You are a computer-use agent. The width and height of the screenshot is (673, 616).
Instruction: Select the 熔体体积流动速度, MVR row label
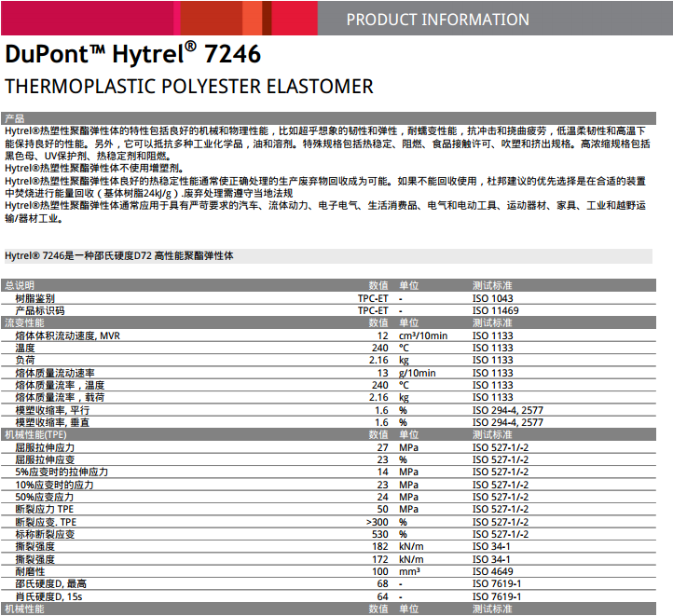pos(68,335)
